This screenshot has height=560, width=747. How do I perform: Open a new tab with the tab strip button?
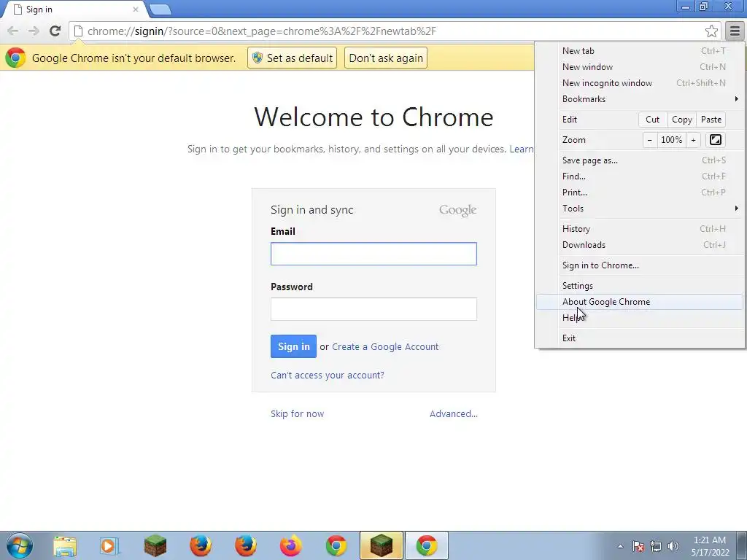(160, 9)
